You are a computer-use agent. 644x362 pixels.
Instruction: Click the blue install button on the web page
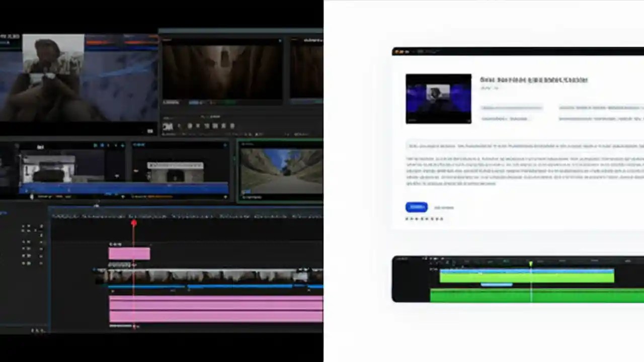tap(416, 207)
